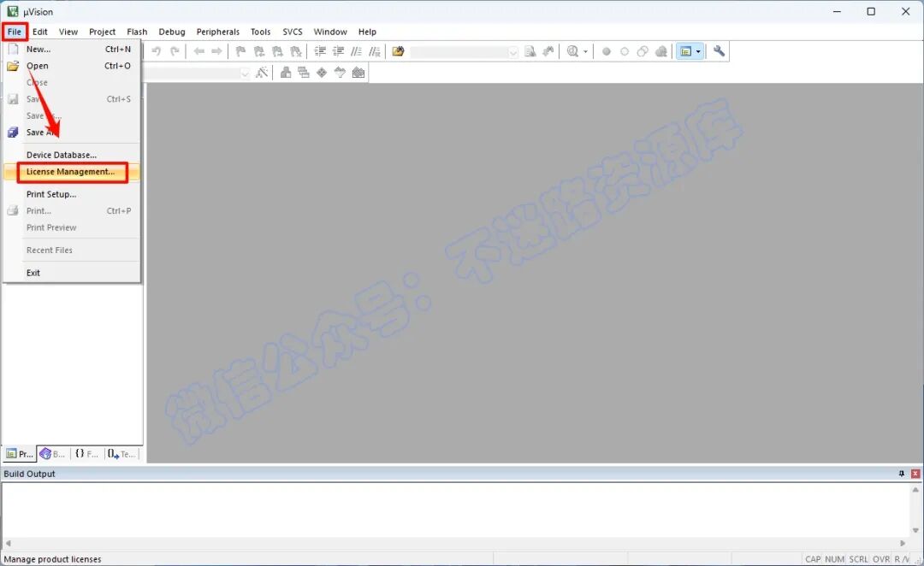
Task: Pin the Build Output panel
Action: point(902,474)
